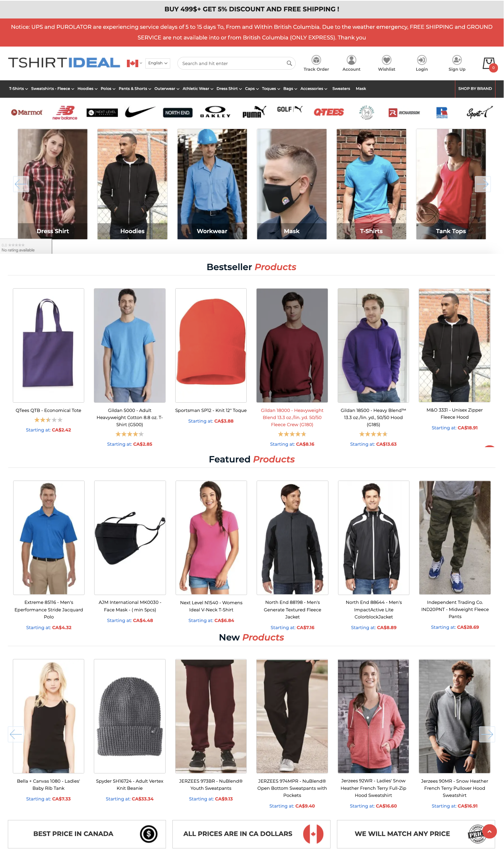Open the Gildan 18000 Fleece Crew product link
The image size is (504, 852).
click(x=292, y=417)
